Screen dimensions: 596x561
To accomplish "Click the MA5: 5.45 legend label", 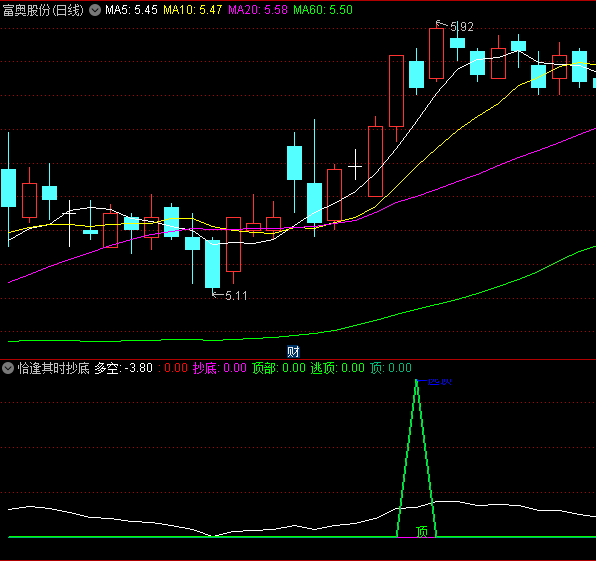I will [x=131, y=10].
